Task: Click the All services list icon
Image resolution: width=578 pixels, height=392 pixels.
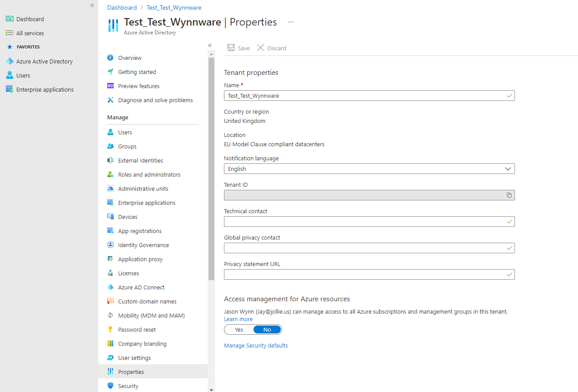Action: pyautogui.click(x=9, y=33)
